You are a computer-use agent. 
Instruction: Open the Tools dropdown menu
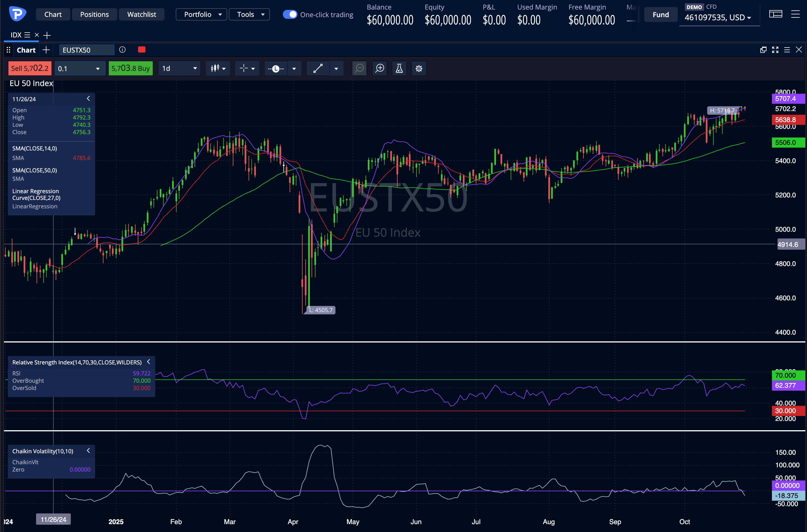pos(249,14)
